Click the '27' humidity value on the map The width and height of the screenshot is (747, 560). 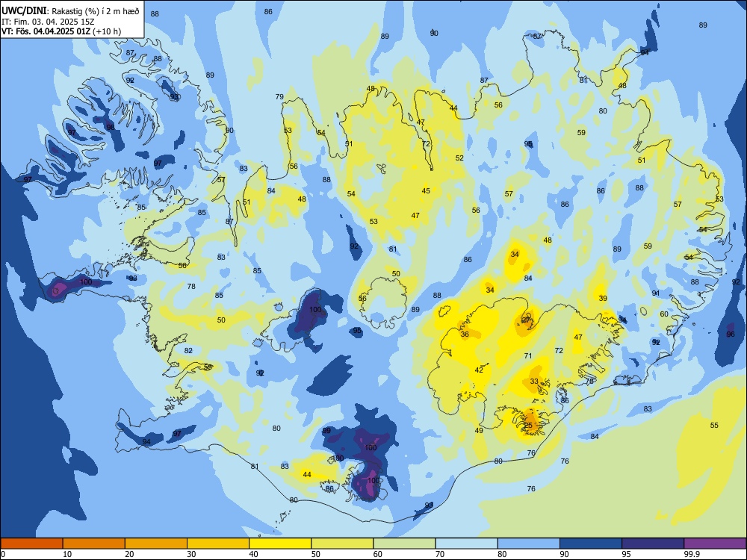coord(525,320)
